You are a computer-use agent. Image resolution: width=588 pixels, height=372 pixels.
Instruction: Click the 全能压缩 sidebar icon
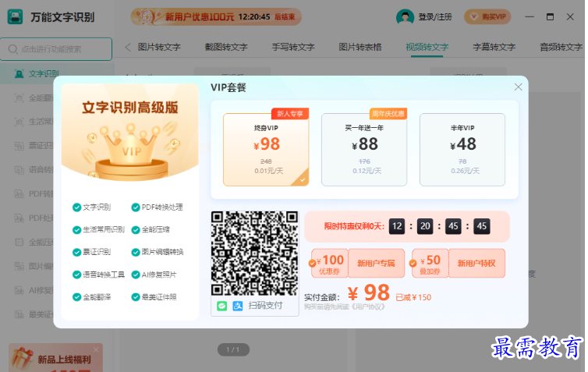pyautogui.click(x=19, y=243)
